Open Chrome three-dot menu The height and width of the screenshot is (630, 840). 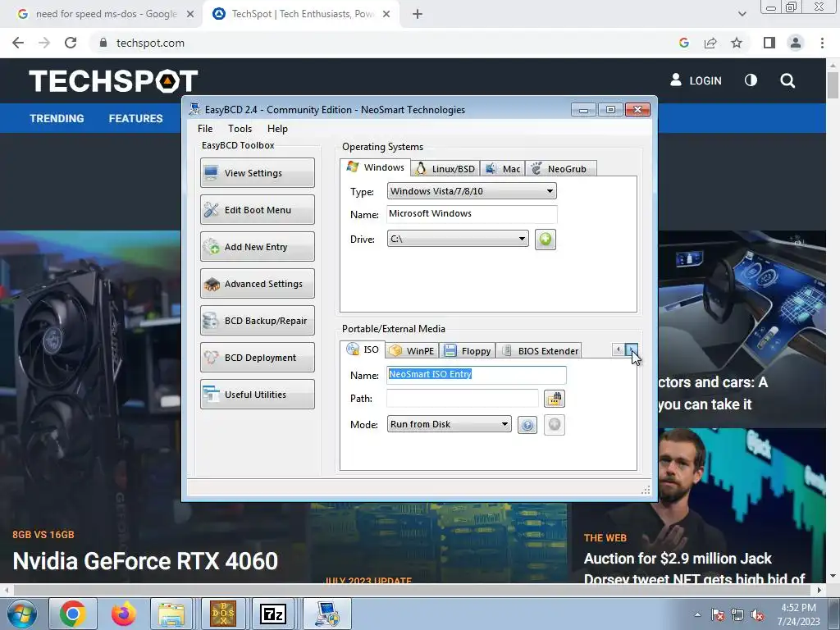[822, 43]
